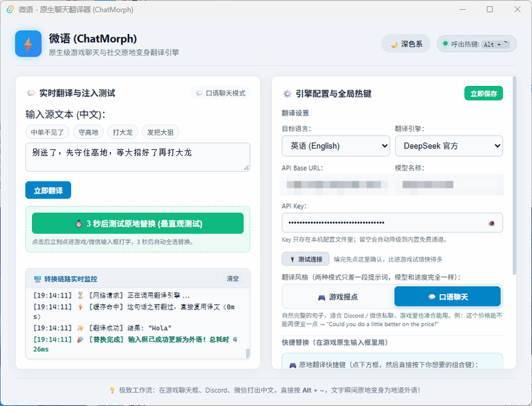Select the 口语聊天 translation style
Viewport: 532px width, 406px height.
(x=448, y=297)
